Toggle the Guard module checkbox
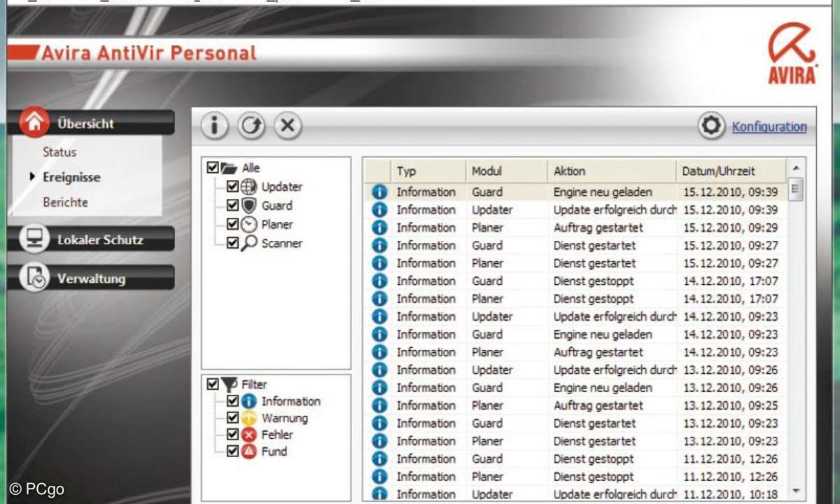Screen dimensions: 840x504 tap(233, 206)
